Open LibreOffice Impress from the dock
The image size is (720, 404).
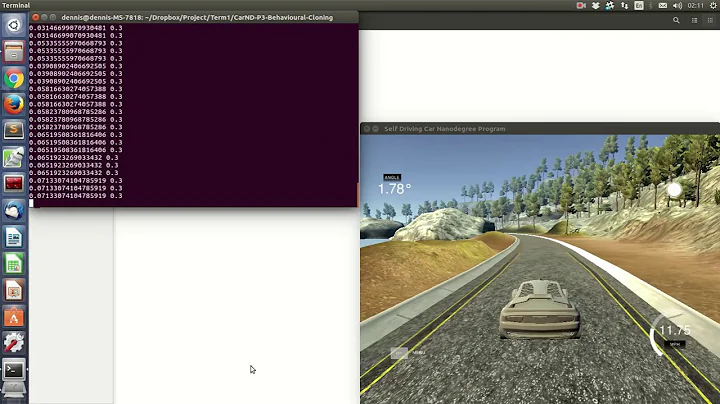[x=14, y=290]
